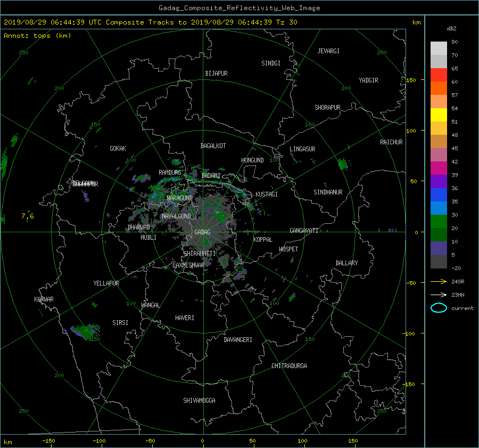The width and height of the screenshot is (479, 448).
Task: Click the dark gray -20 dBZ legend swatch
Action: tap(439, 261)
